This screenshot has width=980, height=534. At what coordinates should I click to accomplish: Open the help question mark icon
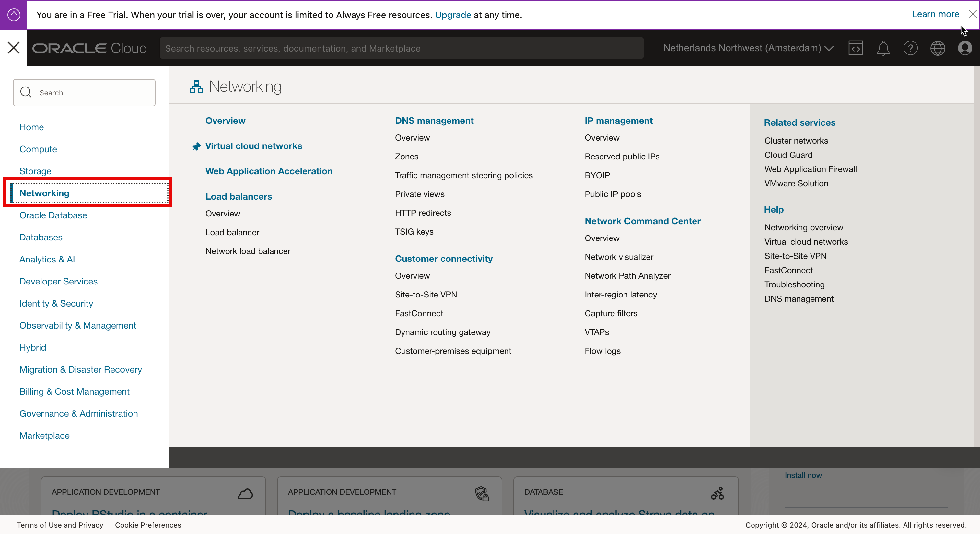[x=910, y=48]
